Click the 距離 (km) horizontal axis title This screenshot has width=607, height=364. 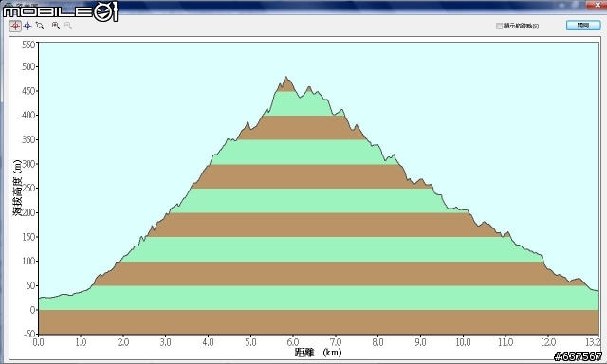pos(318,353)
